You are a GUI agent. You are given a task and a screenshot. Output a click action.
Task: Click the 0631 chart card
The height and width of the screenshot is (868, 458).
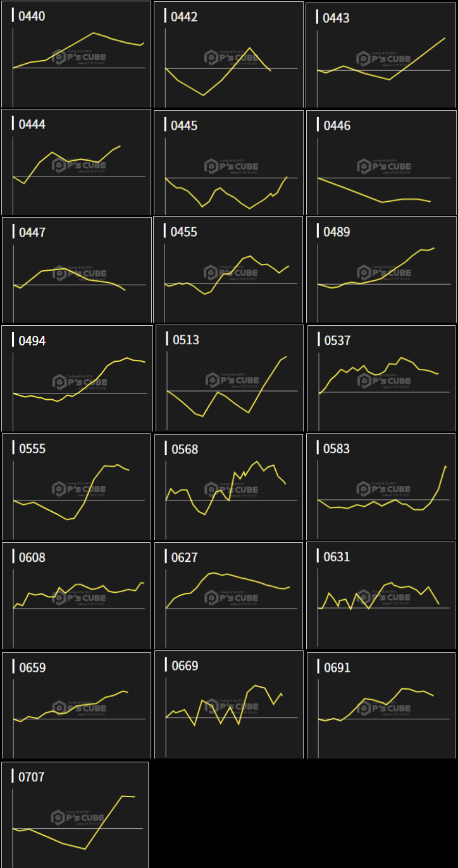pos(381,595)
